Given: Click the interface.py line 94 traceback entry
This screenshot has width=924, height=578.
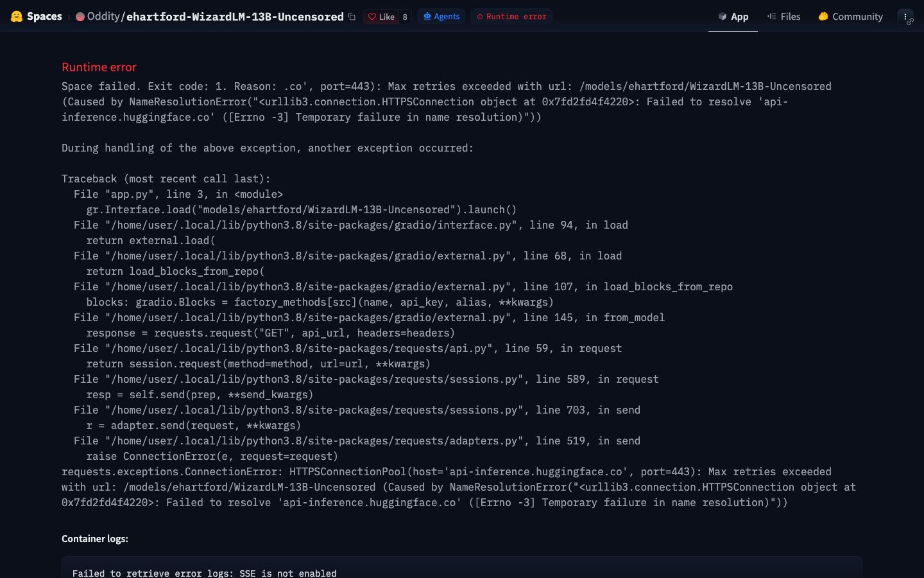Looking at the screenshot, I should [351, 225].
